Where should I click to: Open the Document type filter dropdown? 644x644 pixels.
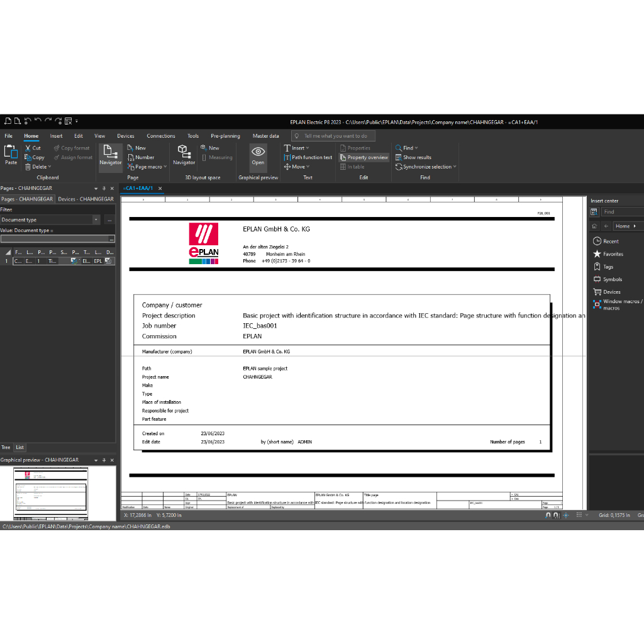pyautogui.click(x=96, y=220)
